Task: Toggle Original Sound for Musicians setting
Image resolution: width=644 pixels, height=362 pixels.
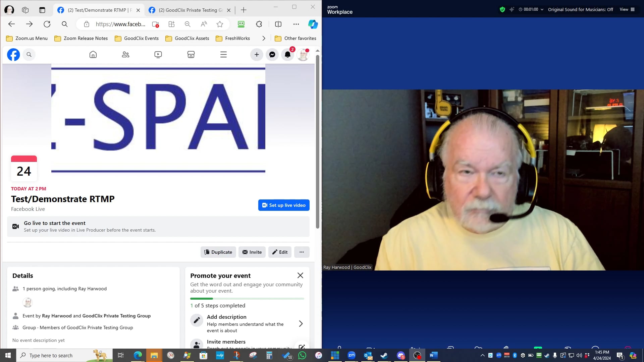Action: [x=580, y=9]
